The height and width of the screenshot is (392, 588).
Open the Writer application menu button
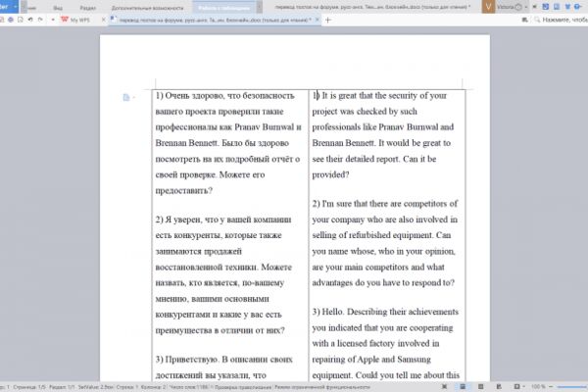pyautogui.click(x=8, y=7)
